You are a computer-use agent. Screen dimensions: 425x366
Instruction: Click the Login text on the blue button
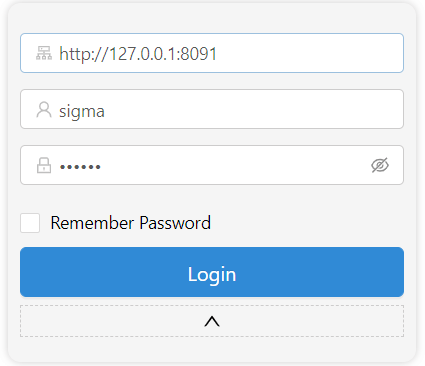[x=212, y=275]
